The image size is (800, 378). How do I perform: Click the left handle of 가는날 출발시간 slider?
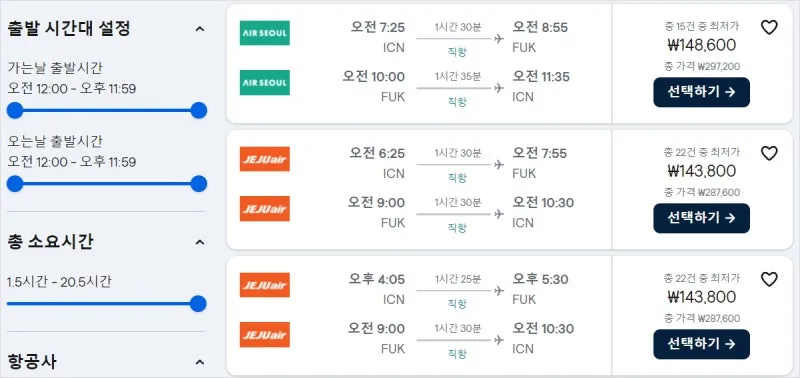point(15,110)
